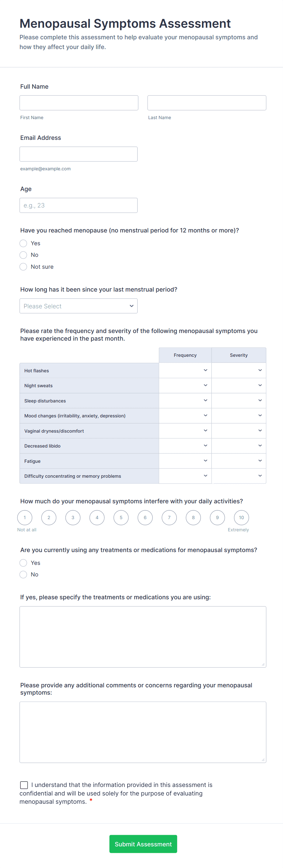Expand Decreased libido Frequency dropdown
The height and width of the screenshot is (868, 283).
point(185,445)
